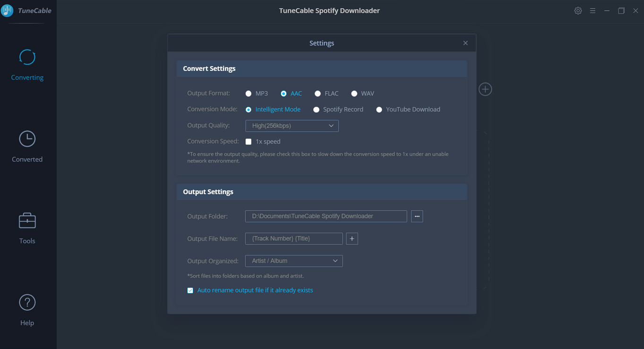Click the Output Format label
The image size is (644, 349).
coord(209,94)
